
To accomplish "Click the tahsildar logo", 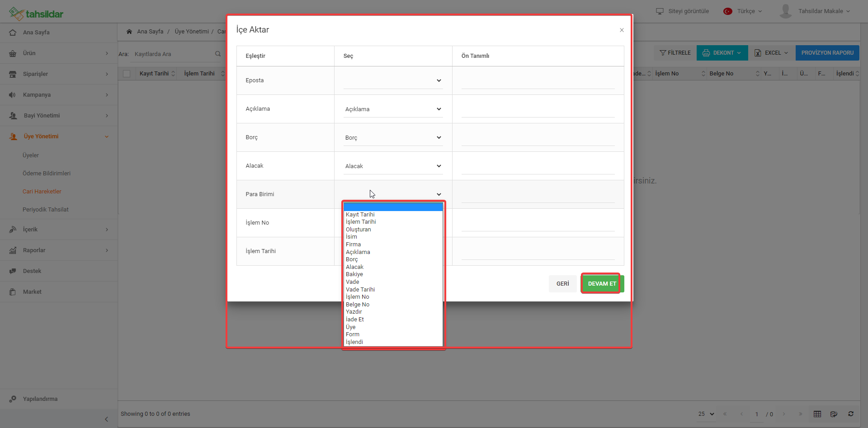I will tap(36, 14).
